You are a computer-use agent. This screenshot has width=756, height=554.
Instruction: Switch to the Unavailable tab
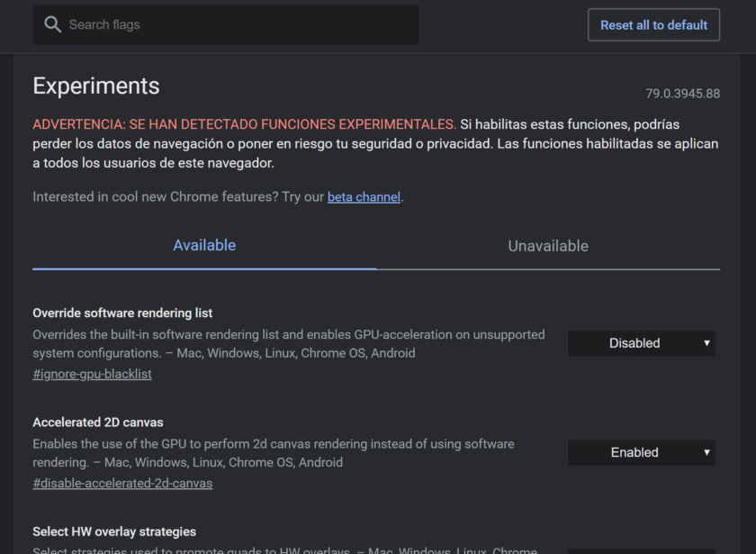(x=547, y=245)
